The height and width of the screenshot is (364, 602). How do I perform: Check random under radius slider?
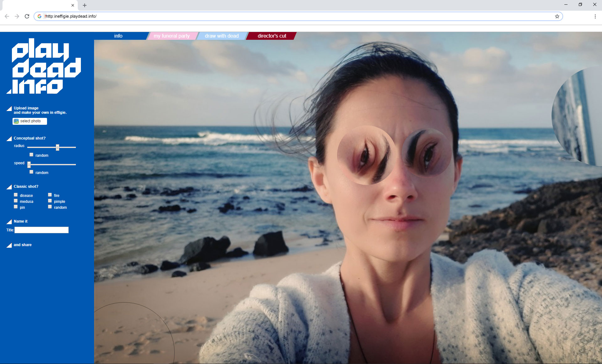click(31, 155)
